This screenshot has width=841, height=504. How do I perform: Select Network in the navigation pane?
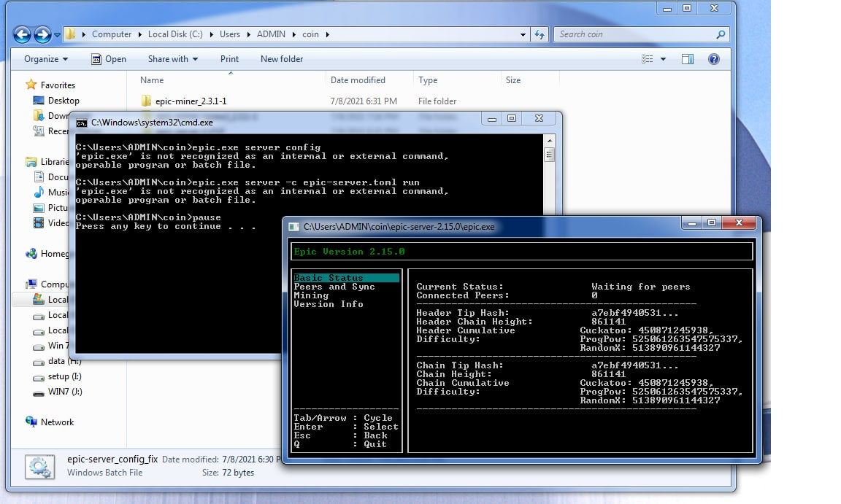(58, 422)
